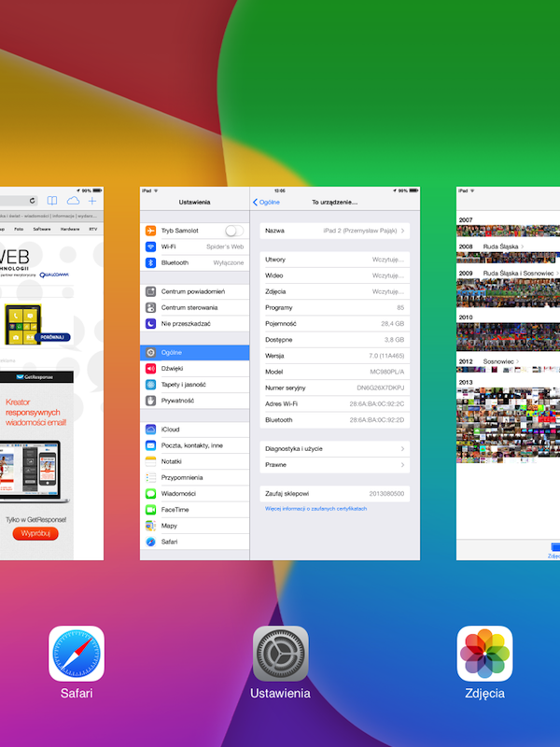This screenshot has height=747, width=560.
Task: Click the Numer seryjny value DN6G26X7DKPJ
Action: tap(381, 388)
